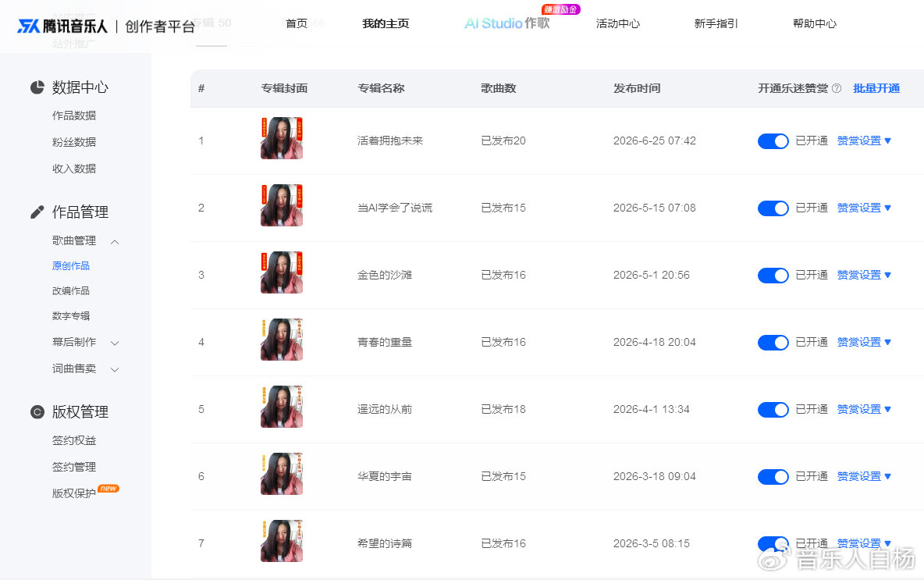
Task: Expand the 词曲售卖 menu
Action: coord(115,369)
